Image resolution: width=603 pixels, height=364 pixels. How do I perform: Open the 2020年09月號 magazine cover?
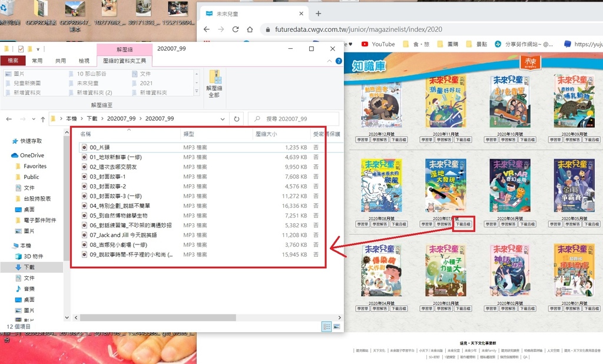pos(574,101)
